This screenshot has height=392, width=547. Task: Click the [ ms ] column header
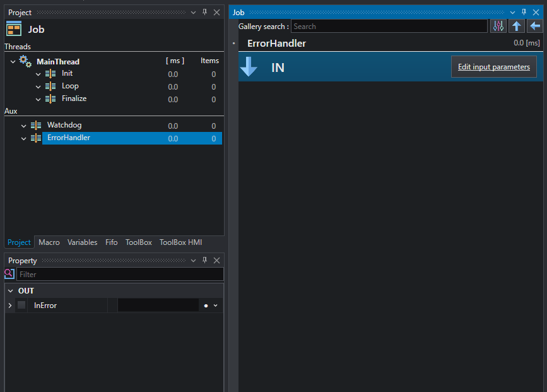175,61
